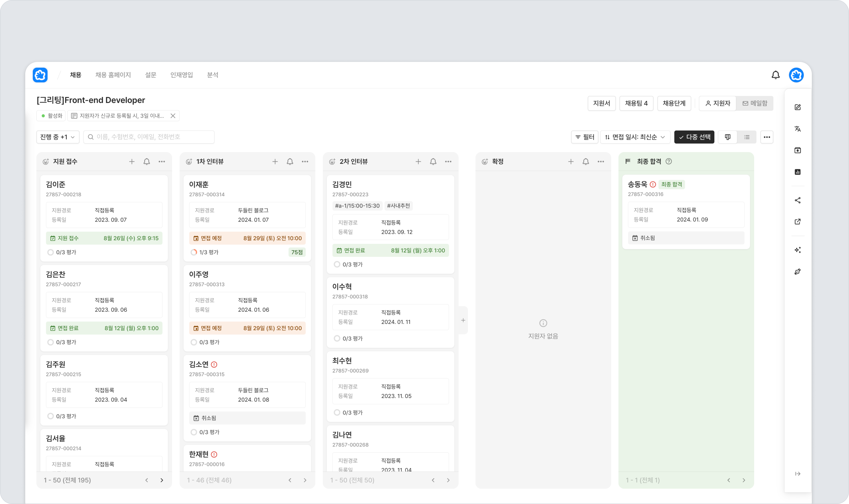Click the AI sparkle icon in sidebar
The image size is (849, 504).
click(x=797, y=250)
